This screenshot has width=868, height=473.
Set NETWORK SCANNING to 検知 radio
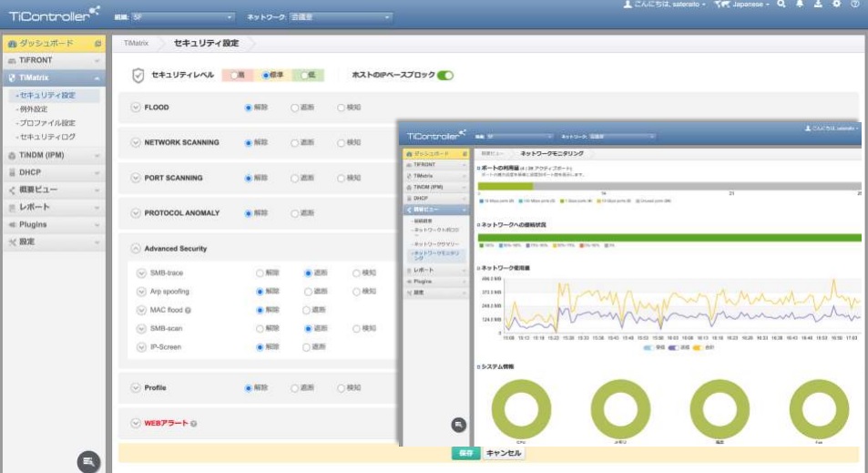coord(341,143)
